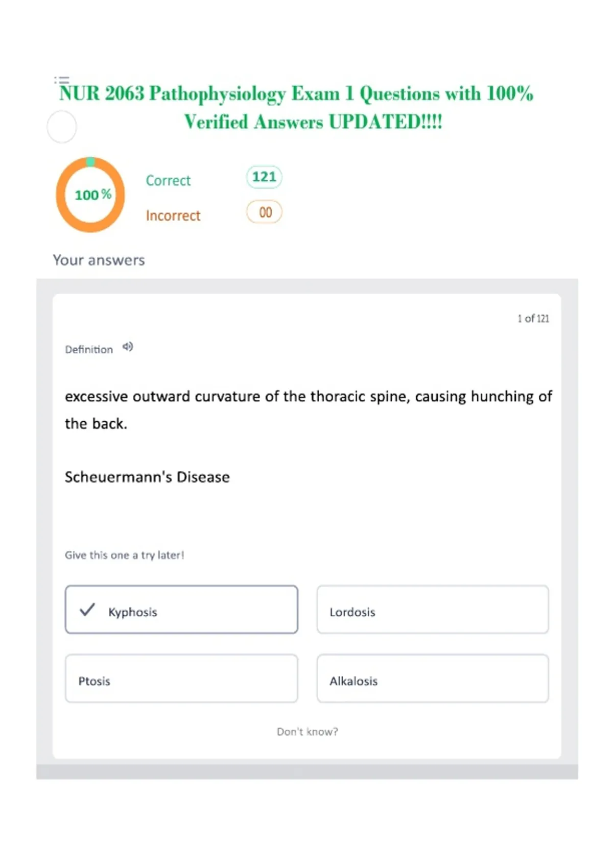Click the Don't know? link

tap(308, 732)
